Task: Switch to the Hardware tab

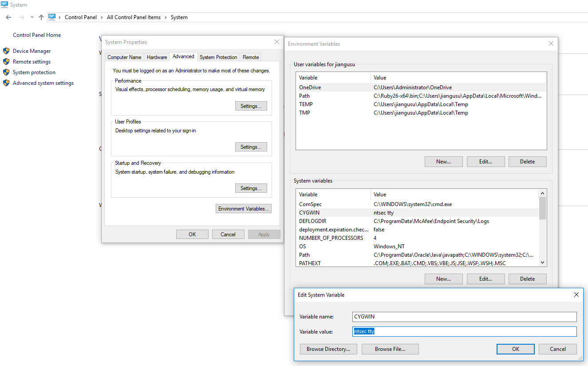Action: click(x=157, y=57)
